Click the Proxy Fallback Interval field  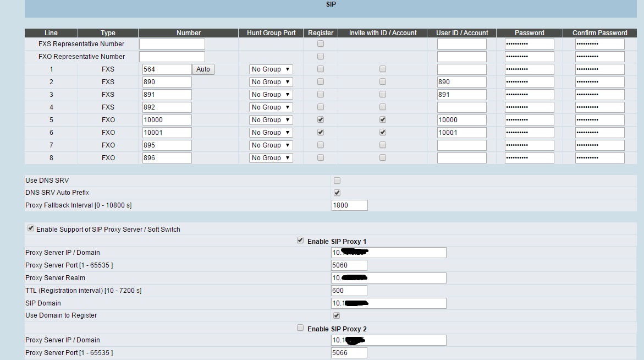coord(349,205)
